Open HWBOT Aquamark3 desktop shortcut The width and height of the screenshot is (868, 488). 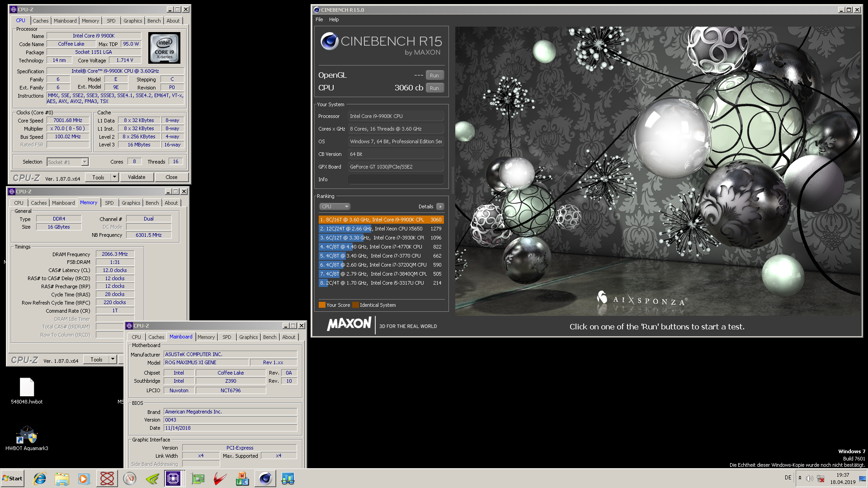pyautogui.click(x=27, y=438)
